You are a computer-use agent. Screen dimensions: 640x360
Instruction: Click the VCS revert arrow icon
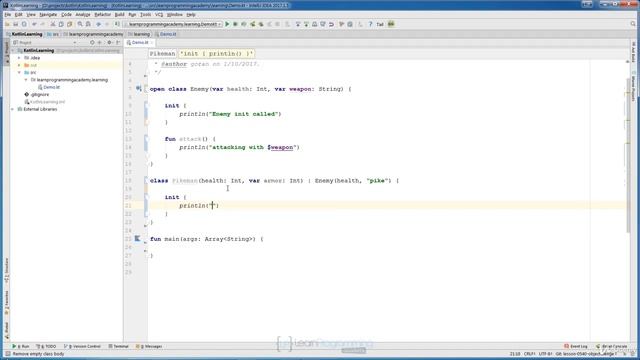tap(331, 24)
